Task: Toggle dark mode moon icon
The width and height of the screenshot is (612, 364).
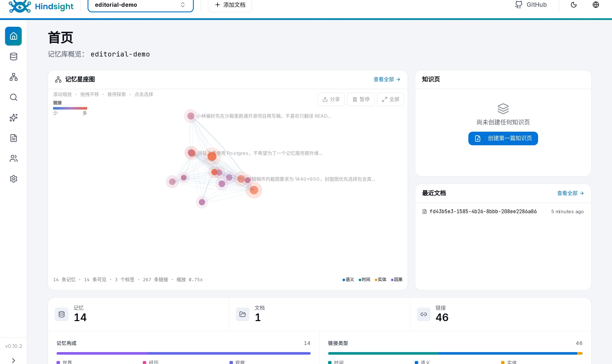Action: (574, 5)
